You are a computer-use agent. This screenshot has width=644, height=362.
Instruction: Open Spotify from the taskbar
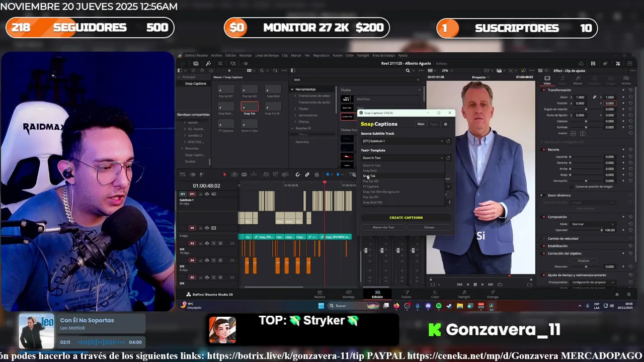pyautogui.click(x=439, y=306)
